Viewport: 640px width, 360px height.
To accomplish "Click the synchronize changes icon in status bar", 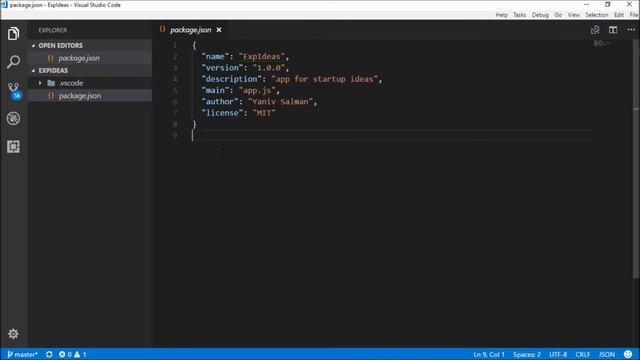I will click(49, 354).
